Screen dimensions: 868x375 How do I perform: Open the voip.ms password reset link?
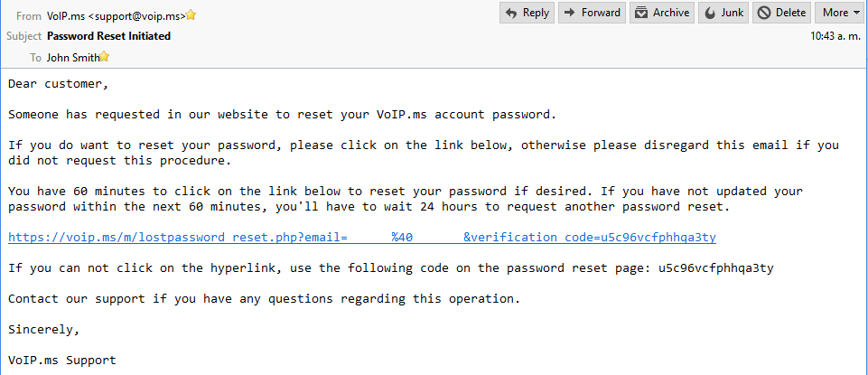tap(362, 238)
